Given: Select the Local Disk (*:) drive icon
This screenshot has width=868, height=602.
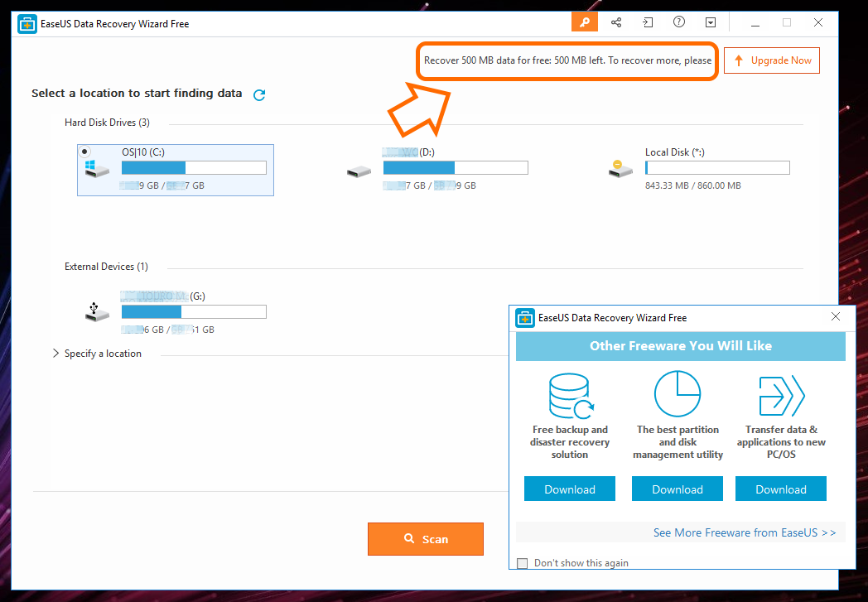Looking at the screenshot, I should click(x=620, y=169).
